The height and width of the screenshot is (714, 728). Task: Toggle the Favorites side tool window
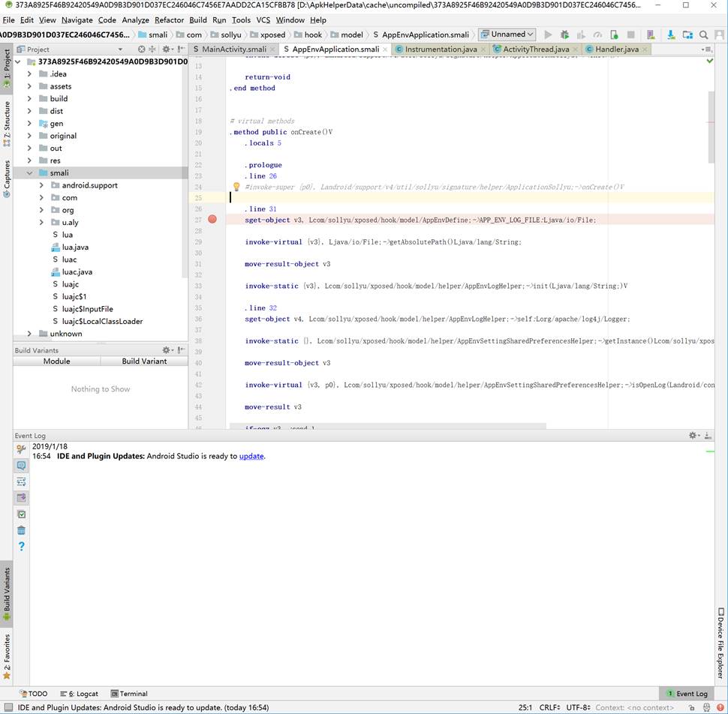(x=7, y=656)
